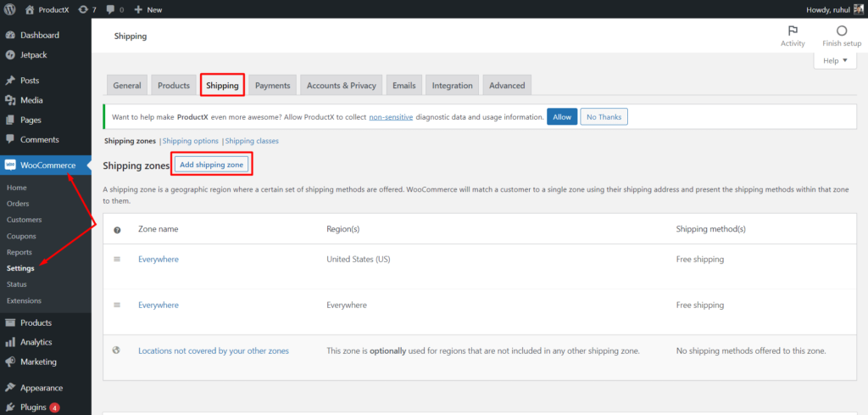Click the Posts pin icon
Viewport: 868px width, 415px height.
[x=10, y=81]
